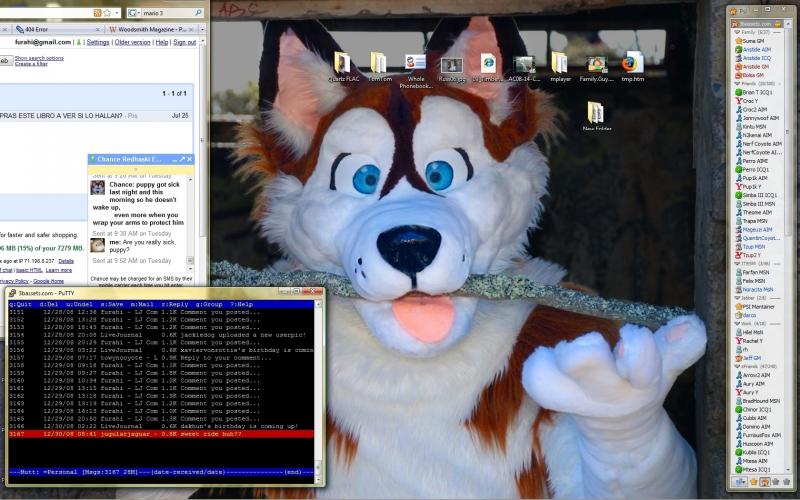Pop out the Chance Redhaski chat window

tap(182, 159)
